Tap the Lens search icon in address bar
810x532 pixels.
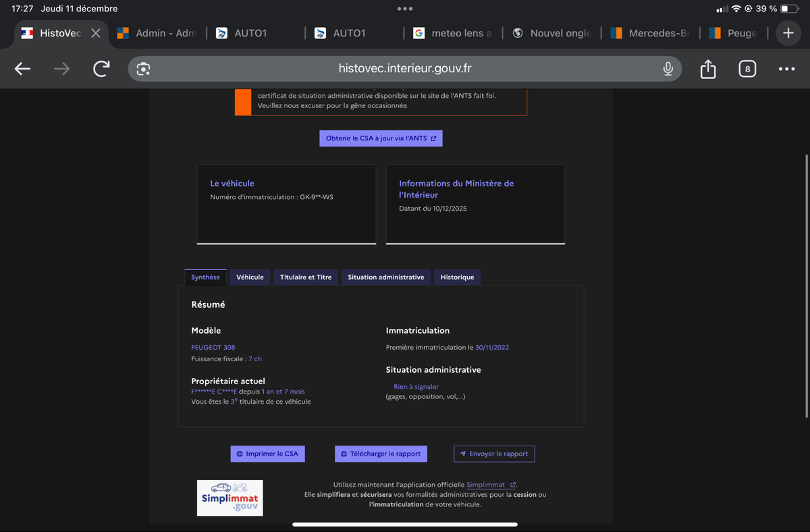click(x=143, y=69)
